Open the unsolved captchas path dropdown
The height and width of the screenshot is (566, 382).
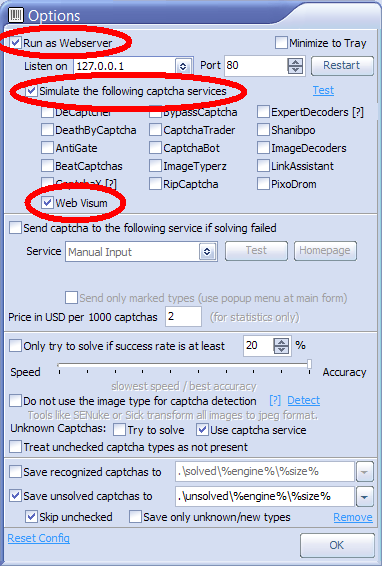pos(364,497)
